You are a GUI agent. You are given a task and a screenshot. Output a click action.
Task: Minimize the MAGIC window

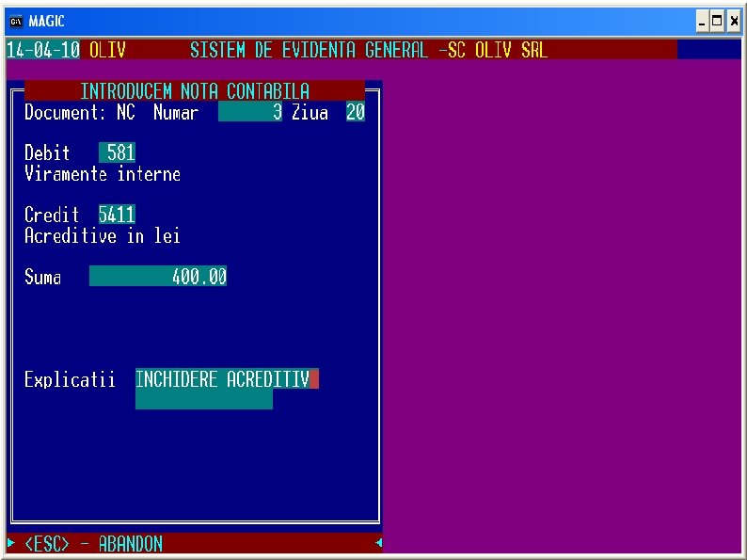(x=702, y=22)
